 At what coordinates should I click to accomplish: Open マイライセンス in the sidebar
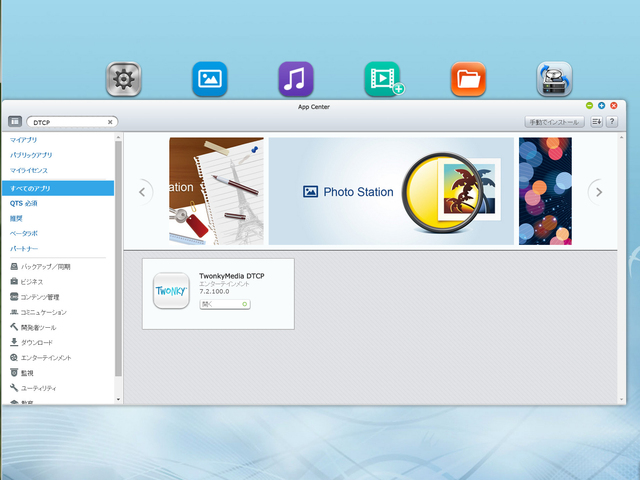coord(29,170)
